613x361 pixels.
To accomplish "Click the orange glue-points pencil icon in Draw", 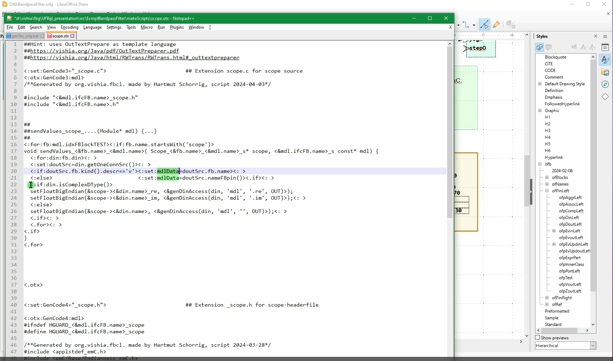I will pyautogui.click(x=496, y=24).
